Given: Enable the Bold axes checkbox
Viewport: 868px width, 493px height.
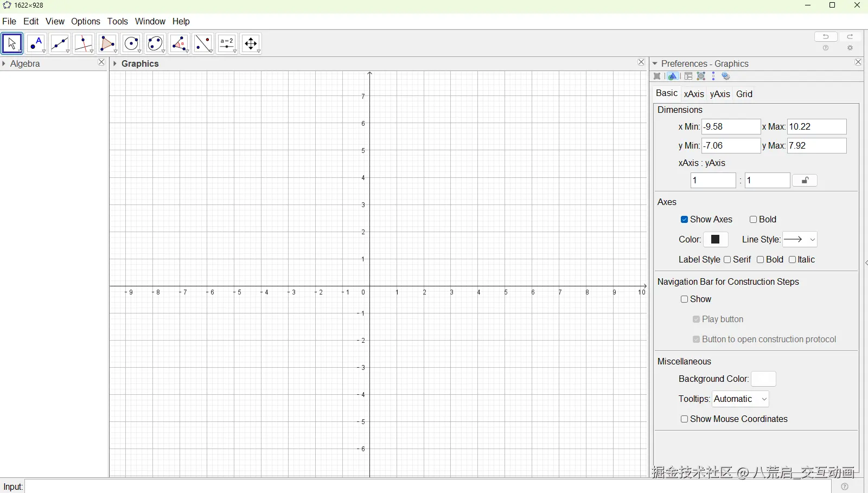Looking at the screenshot, I should (x=753, y=220).
